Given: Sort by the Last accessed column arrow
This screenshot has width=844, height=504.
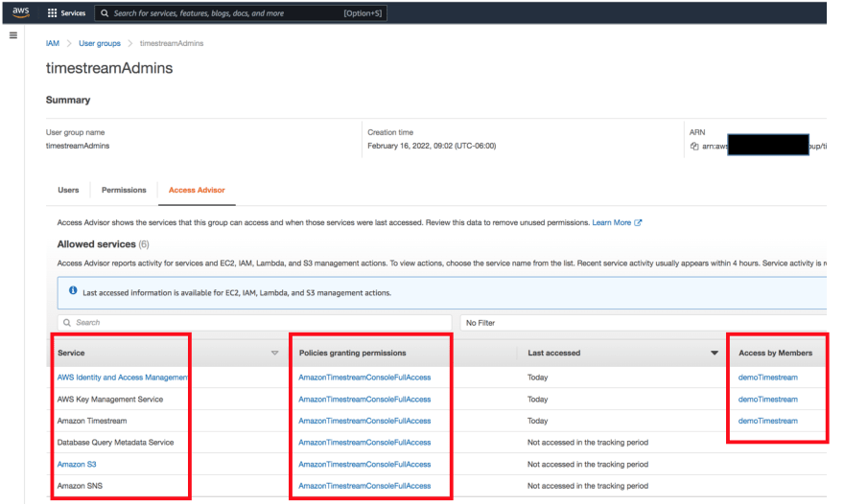Looking at the screenshot, I should tap(715, 353).
